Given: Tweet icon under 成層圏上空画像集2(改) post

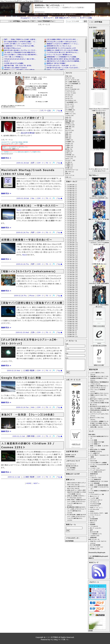Looking at the screenshot, I should point(54,232).
